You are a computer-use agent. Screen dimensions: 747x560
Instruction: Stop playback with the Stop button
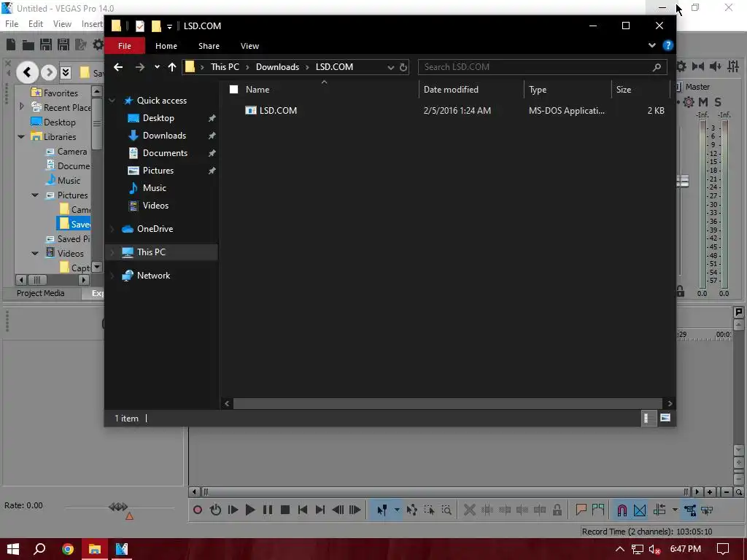pos(285,510)
